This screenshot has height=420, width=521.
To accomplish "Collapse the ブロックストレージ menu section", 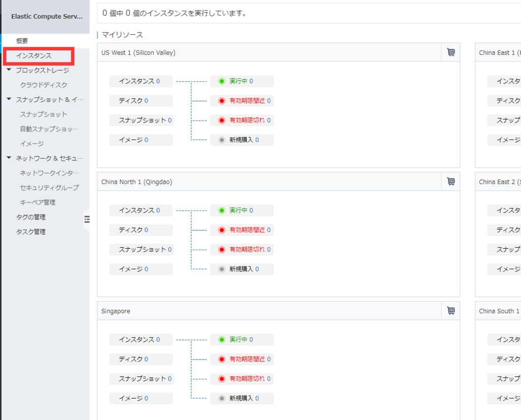I will point(9,70).
